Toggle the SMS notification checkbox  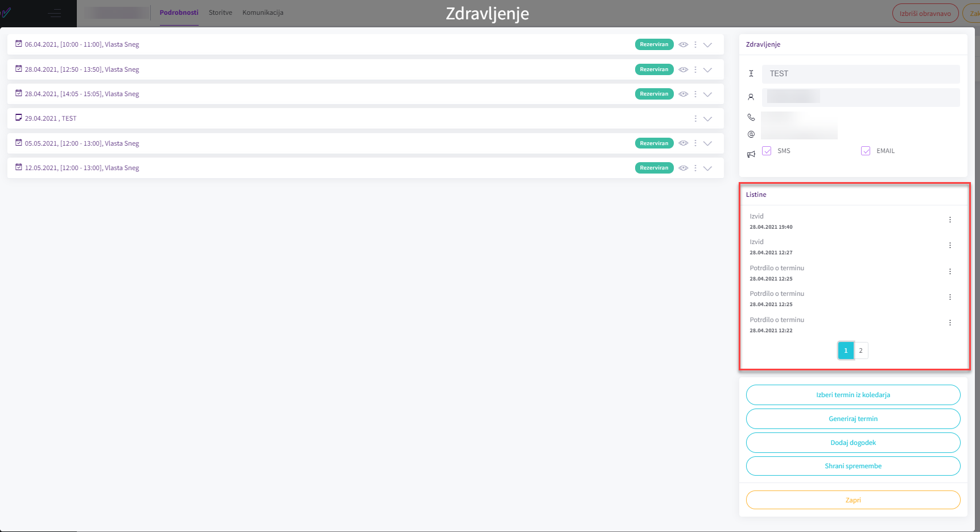coord(767,151)
